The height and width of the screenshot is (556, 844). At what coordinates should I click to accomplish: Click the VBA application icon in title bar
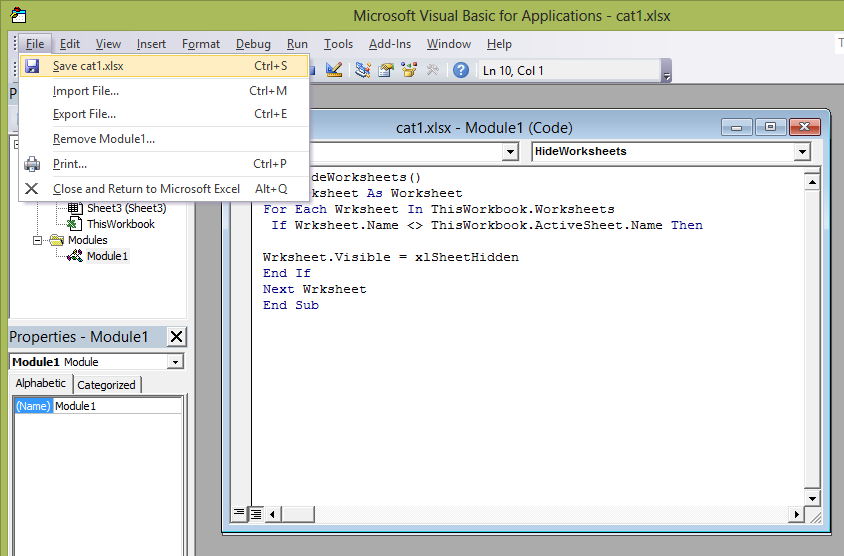point(18,16)
